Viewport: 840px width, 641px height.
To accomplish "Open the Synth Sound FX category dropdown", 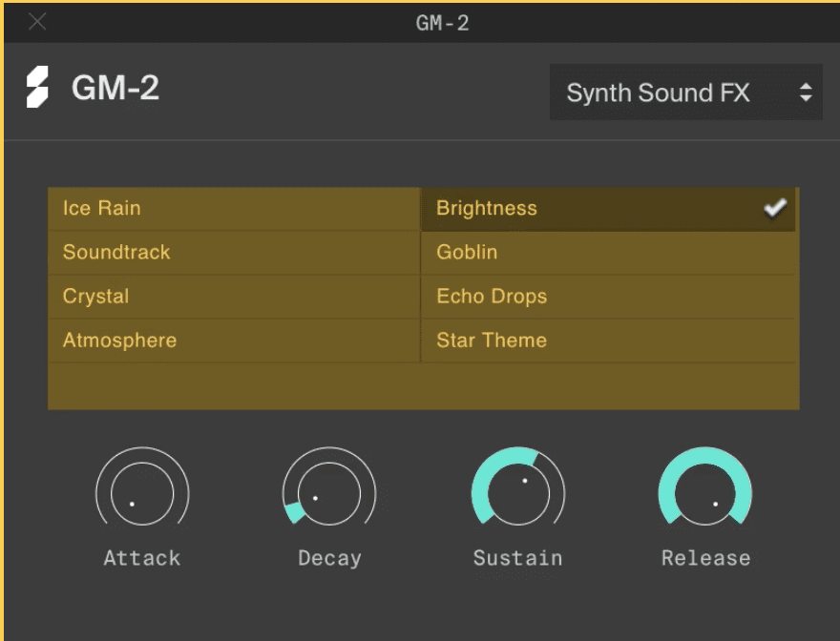I will coord(685,93).
